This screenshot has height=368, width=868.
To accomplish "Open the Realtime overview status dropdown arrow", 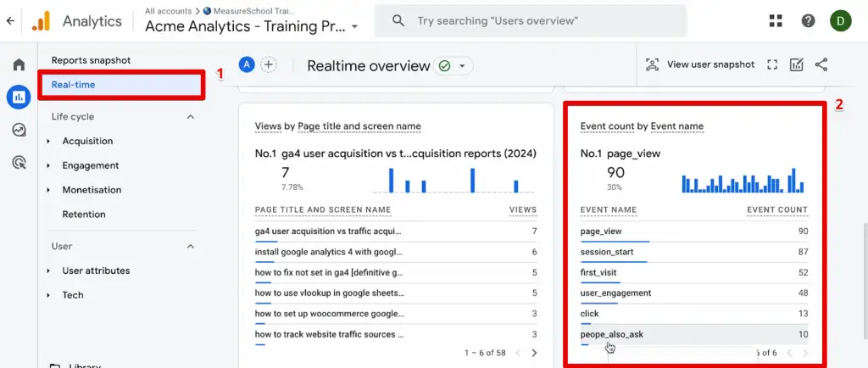I will point(462,66).
